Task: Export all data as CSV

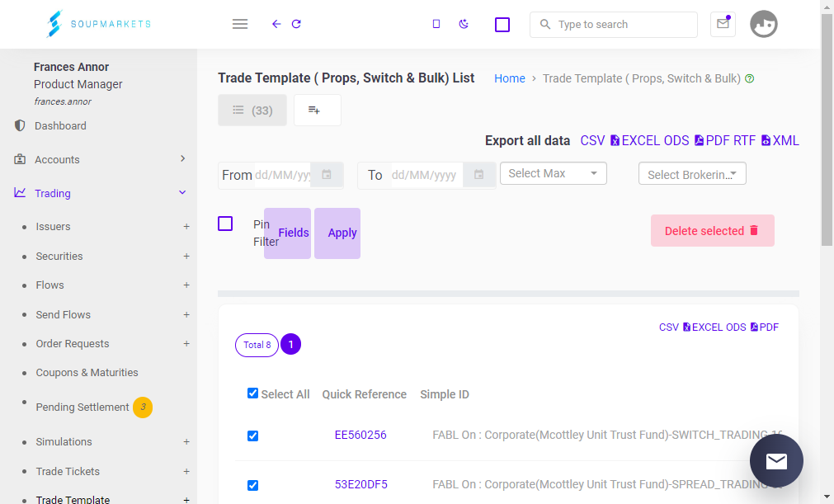Action: (592, 140)
